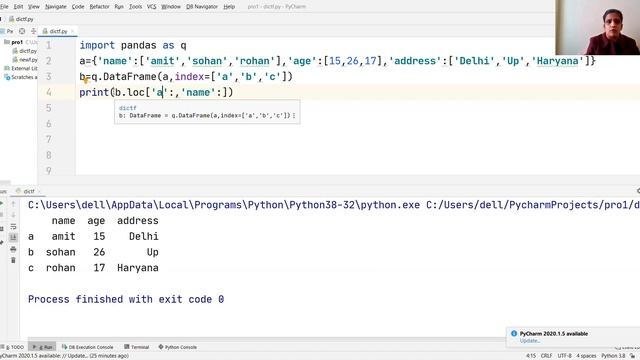Click the PyCharm 2020.1.5 available notification icon
The width and height of the screenshot is (640, 360).
pos(514,333)
